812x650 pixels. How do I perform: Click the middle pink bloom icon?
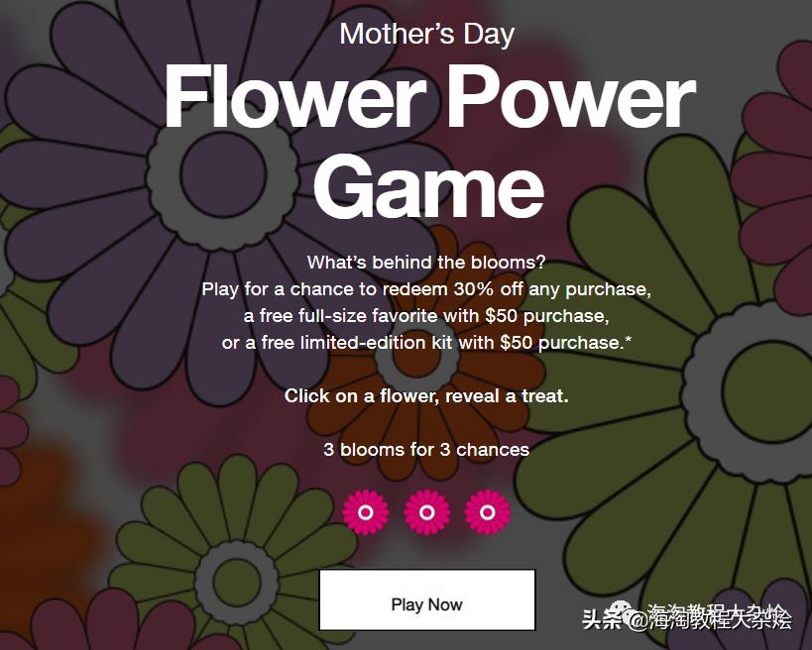click(x=426, y=512)
